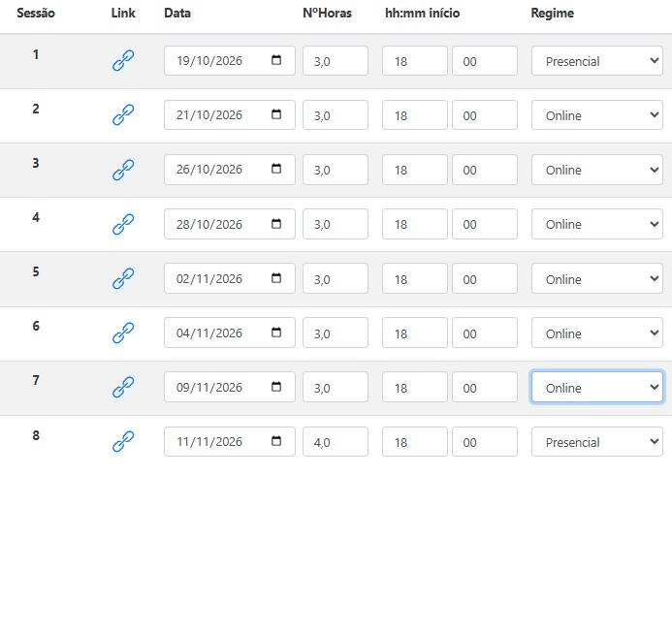
Task: Open calendar picker for date 04/11/2026
Action: pyautogui.click(x=276, y=333)
